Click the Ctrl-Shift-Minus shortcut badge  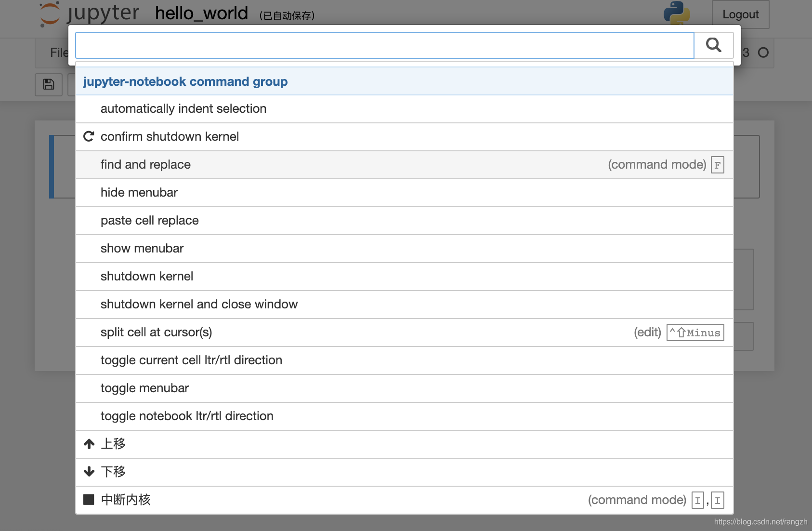click(695, 332)
